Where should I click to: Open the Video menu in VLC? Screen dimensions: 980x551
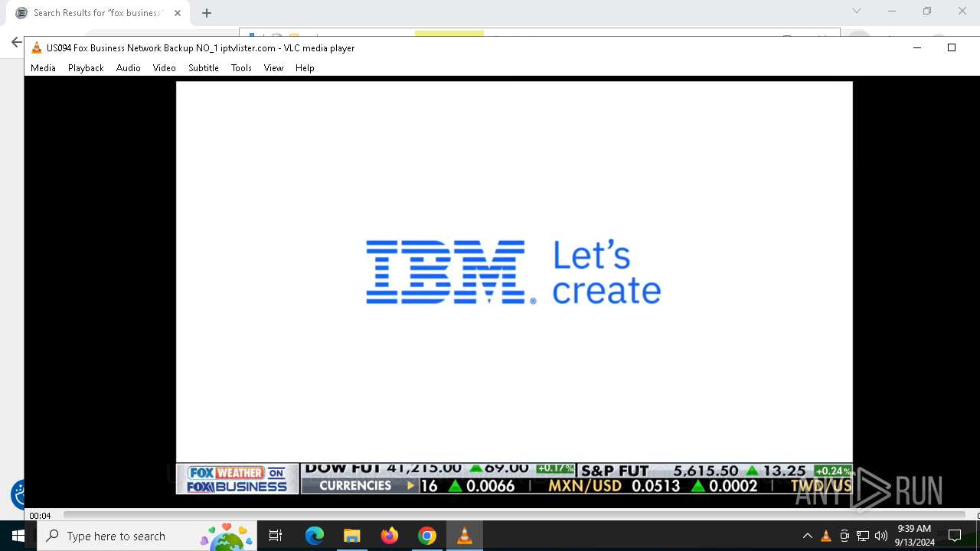(x=164, y=68)
